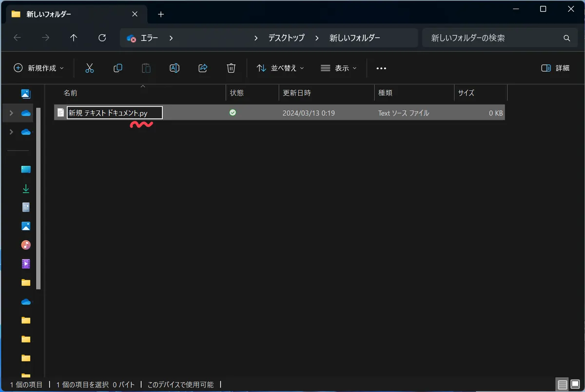This screenshot has height=392, width=585.
Task: Open Downloads from the sidebar arrow icon
Action: click(x=26, y=189)
